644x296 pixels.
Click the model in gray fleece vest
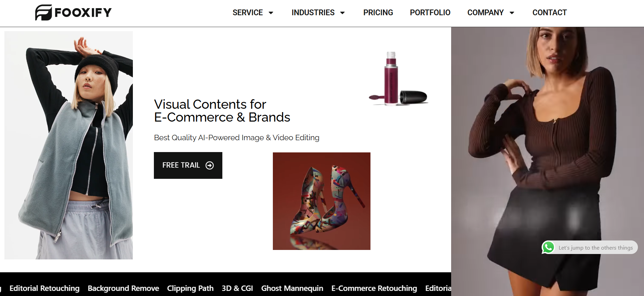(68, 146)
